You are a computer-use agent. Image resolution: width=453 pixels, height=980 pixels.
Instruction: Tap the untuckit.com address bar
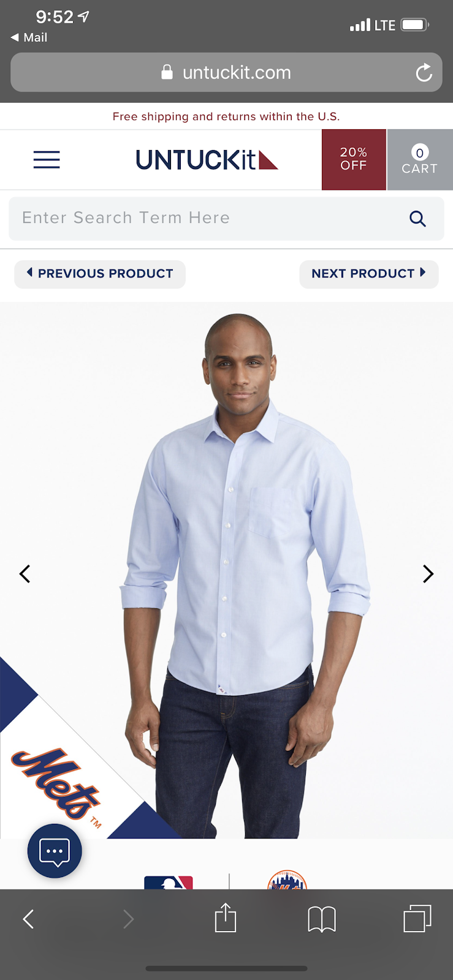coord(226,72)
